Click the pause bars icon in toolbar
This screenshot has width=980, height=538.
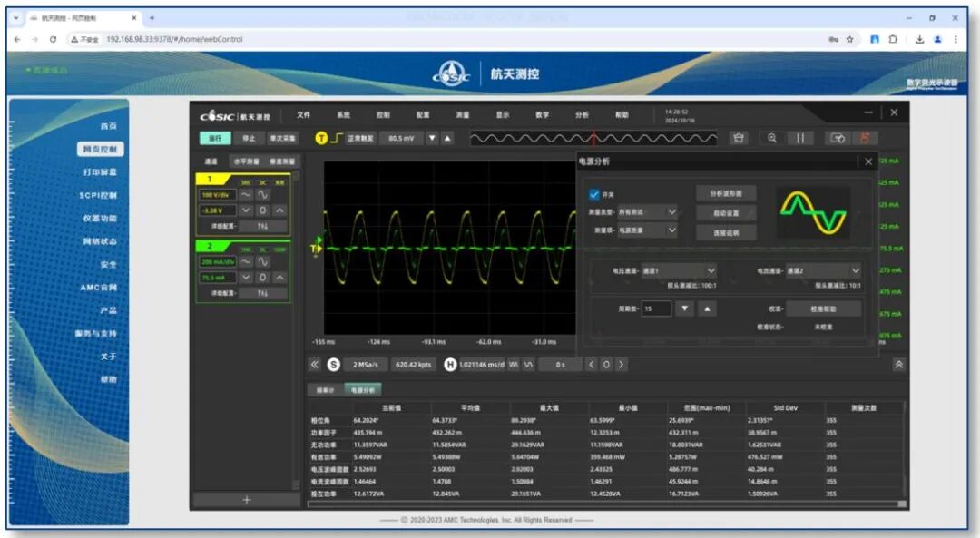point(800,138)
